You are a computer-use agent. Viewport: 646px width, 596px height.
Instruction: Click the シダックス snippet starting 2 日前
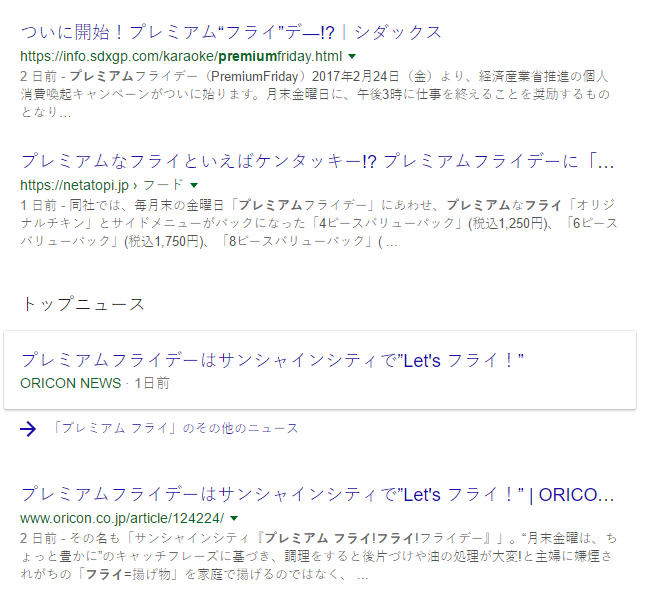(315, 94)
